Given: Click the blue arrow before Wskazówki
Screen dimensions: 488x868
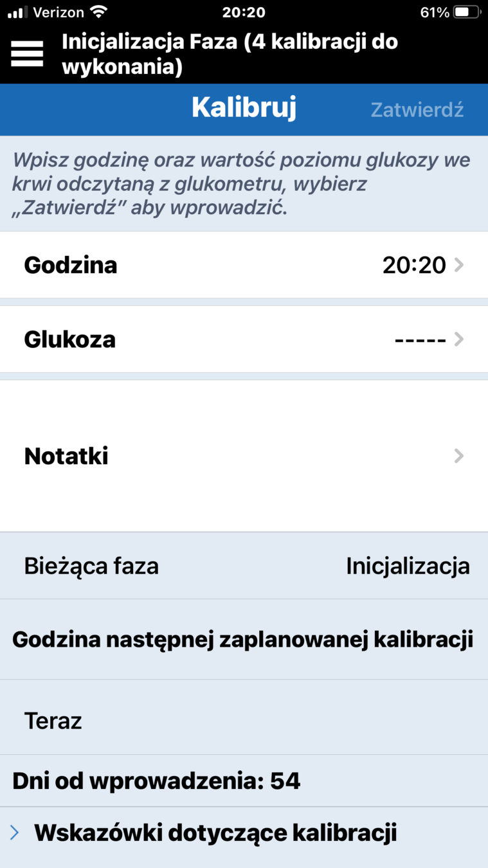Looking at the screenshot, I should (15, 833).
